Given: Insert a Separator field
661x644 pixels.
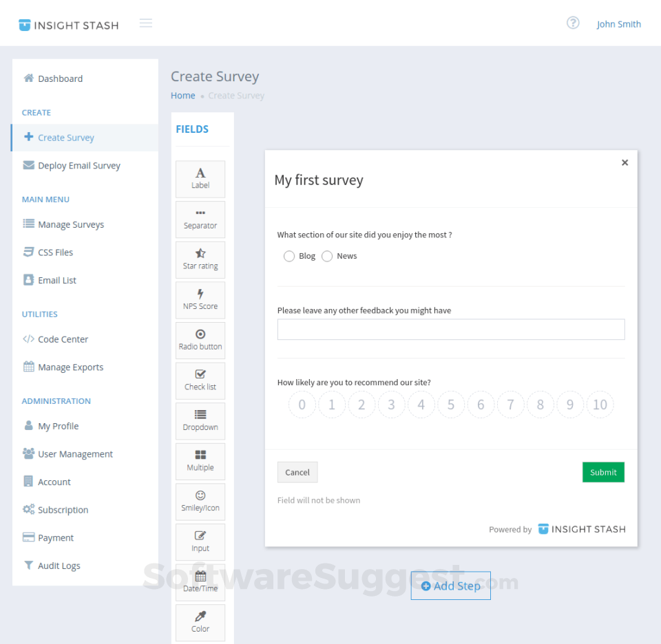Looking at the screenshot, I should coord(200,219).
